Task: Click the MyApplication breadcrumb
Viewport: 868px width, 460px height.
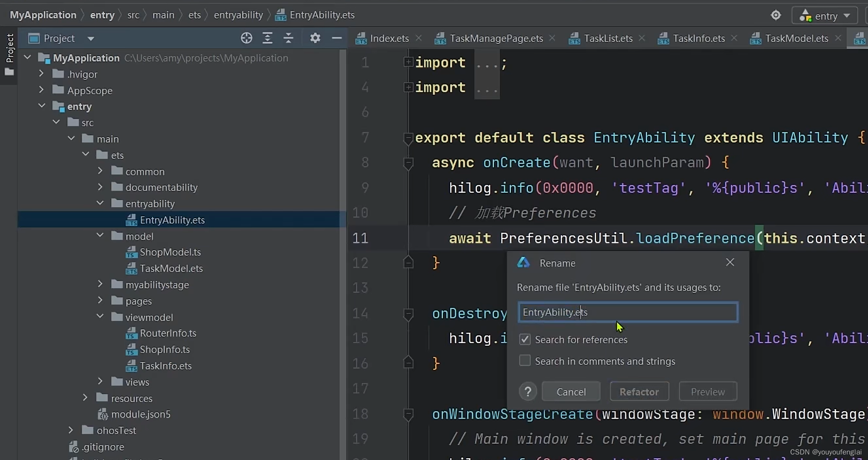Action: click(x=43, y=15)
